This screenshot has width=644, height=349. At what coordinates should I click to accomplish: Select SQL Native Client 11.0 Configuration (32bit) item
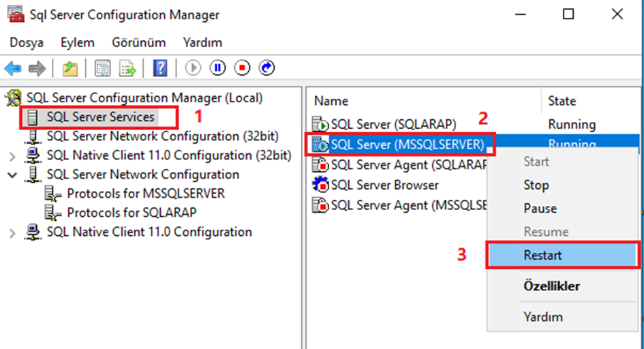click(x=169, y=155)
